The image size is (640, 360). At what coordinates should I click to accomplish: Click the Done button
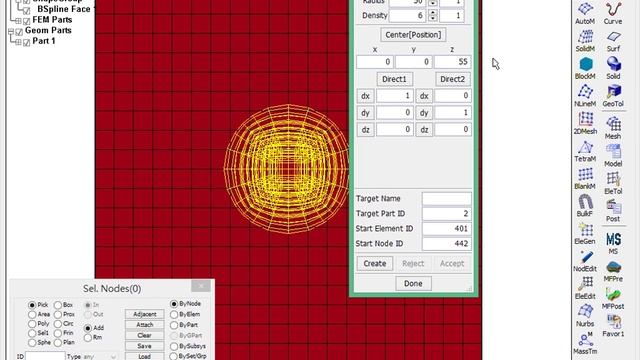point(413,283)
